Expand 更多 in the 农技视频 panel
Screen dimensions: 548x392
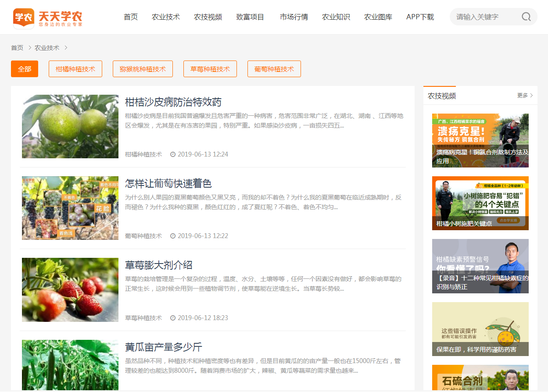tap(525, 96)
